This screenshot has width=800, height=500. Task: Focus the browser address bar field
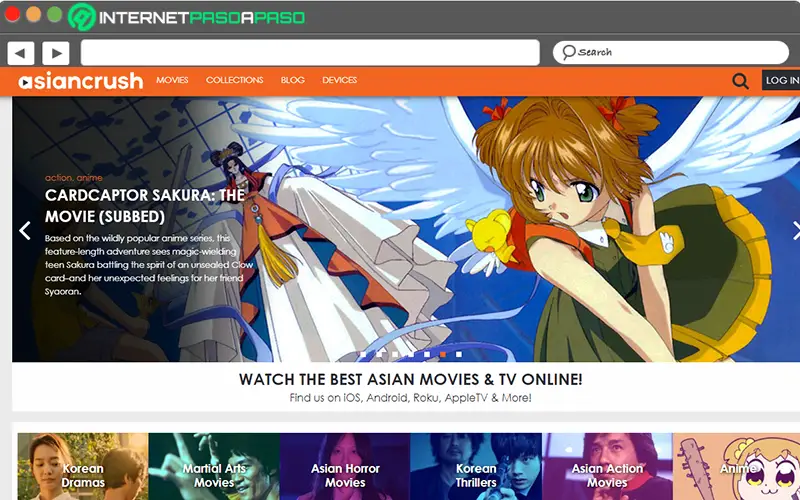[310, 53]
